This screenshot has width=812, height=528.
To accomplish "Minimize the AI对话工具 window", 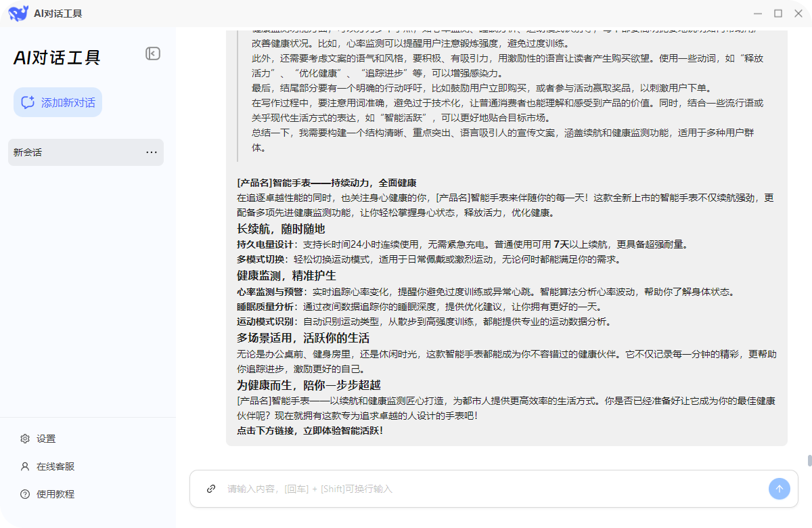I will [x=757, y=13].
